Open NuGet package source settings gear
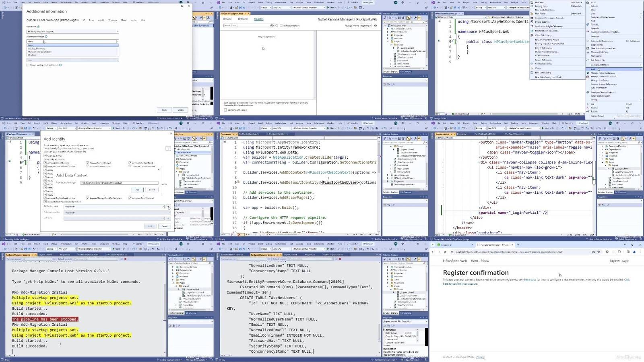This screenshot has width=644, height=362. tap(376, 25)
